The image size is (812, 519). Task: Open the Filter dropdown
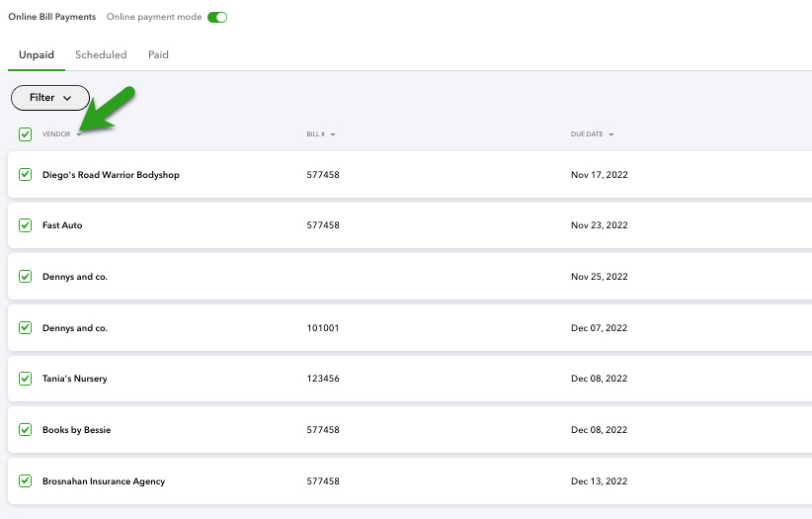point(50,98)
